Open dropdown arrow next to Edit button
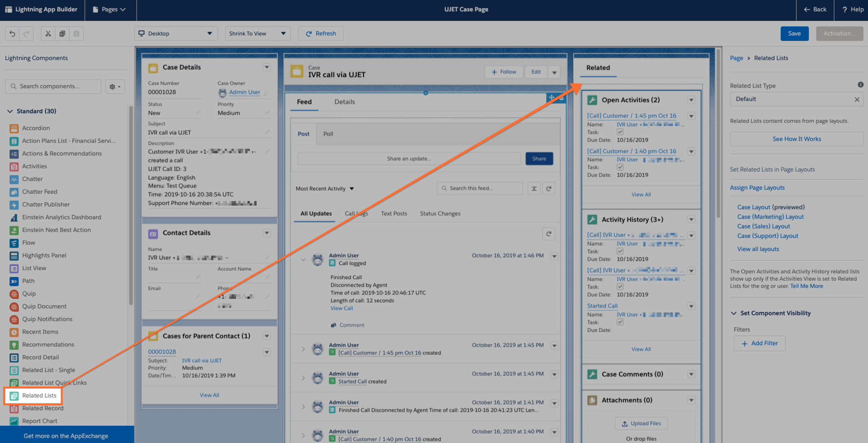868x443 pixels. coord(554,72)
